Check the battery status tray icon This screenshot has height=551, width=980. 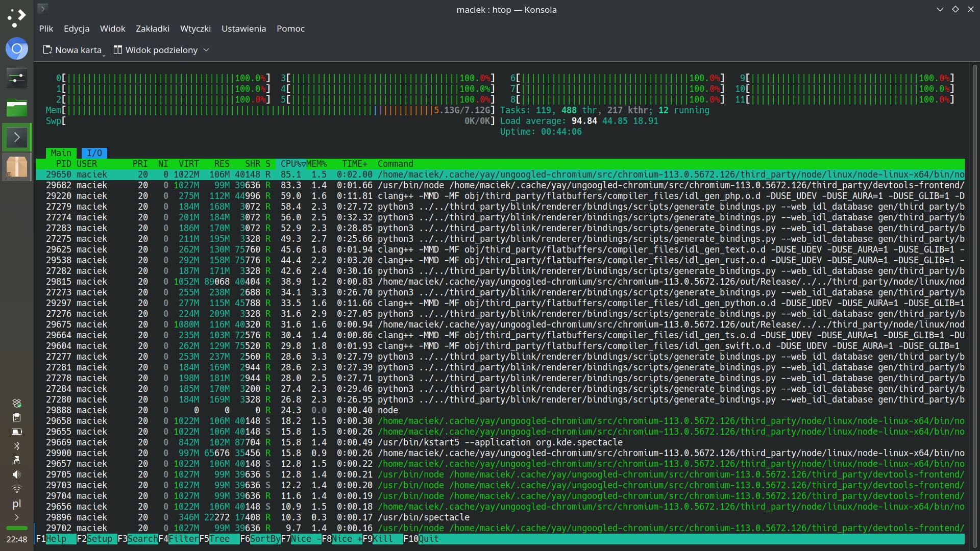click(x=16, y=432)
